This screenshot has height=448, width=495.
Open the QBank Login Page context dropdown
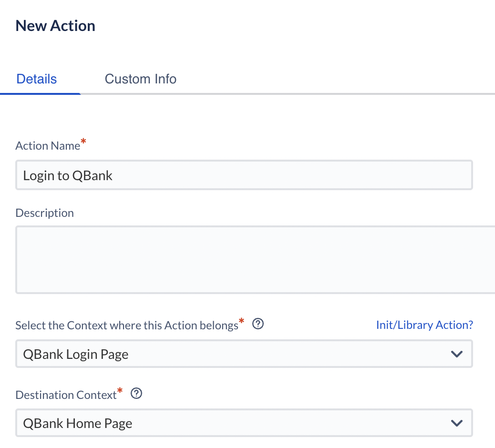pyautogui.click(x=244, y=354)
